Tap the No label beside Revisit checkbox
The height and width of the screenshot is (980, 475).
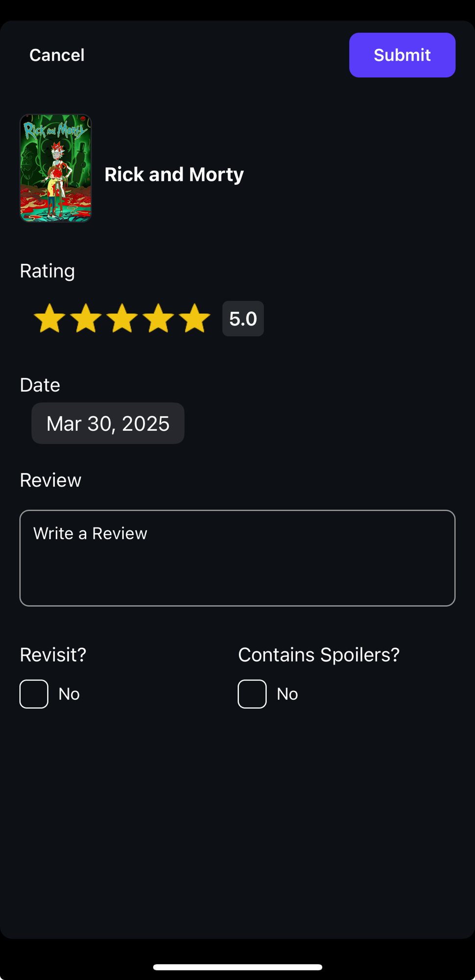click(x=69, y=694)
